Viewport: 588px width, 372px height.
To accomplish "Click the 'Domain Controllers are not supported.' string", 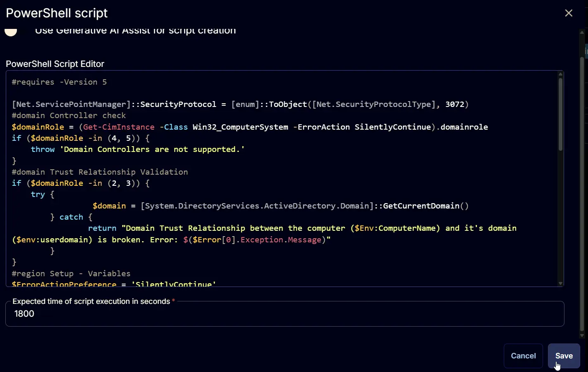I will pos(152,149).
